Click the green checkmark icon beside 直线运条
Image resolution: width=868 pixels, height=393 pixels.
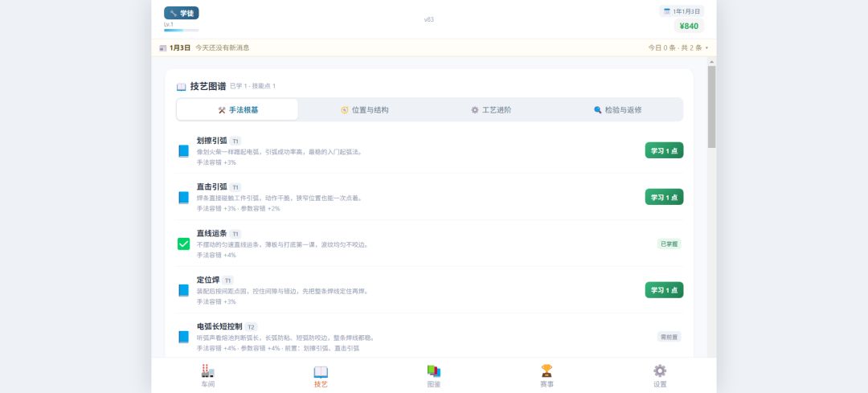click(184, 244)
